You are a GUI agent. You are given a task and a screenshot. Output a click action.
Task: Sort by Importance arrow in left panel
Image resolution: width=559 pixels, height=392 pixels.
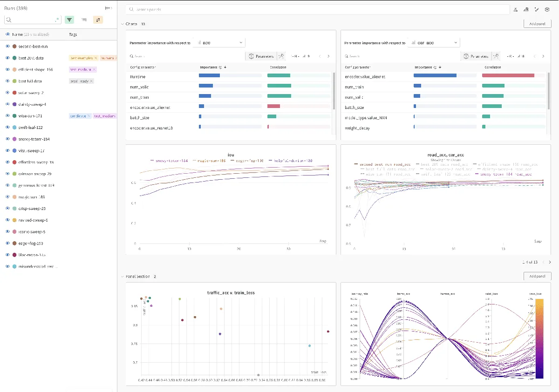pyautogui.click(x=225, y=67)
